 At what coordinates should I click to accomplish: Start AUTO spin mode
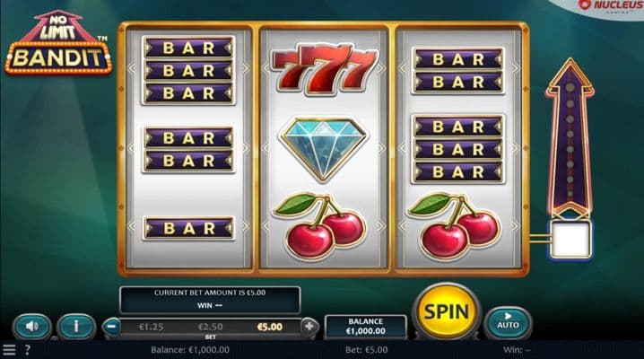(x=508, y=321)
